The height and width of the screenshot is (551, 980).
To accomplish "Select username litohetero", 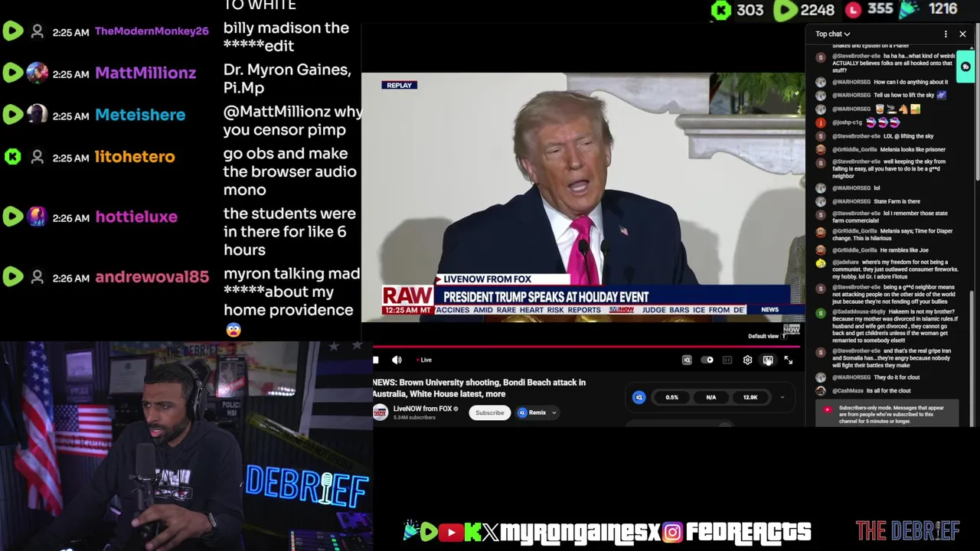I will 135,157.
